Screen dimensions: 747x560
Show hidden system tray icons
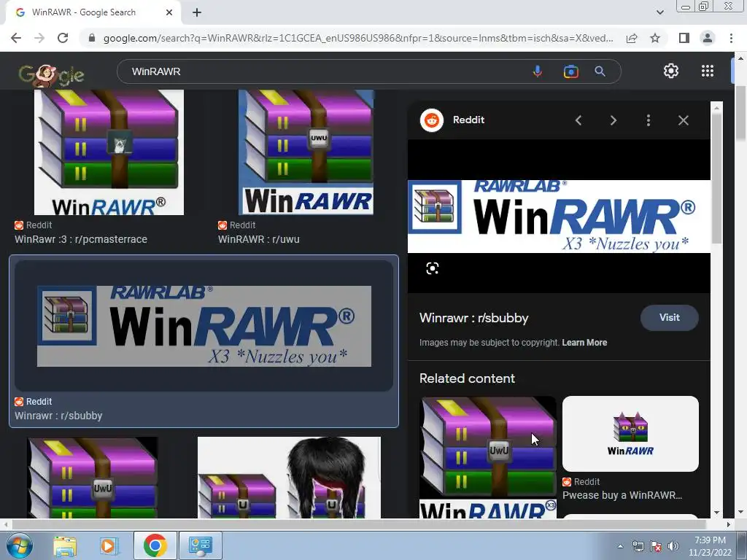point(620,546)
